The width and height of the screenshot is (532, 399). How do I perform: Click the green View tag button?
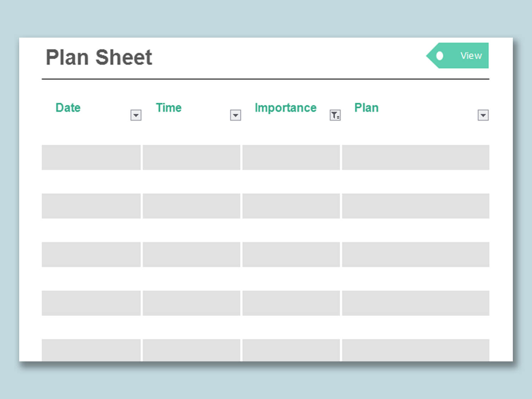tap(458, 55)
